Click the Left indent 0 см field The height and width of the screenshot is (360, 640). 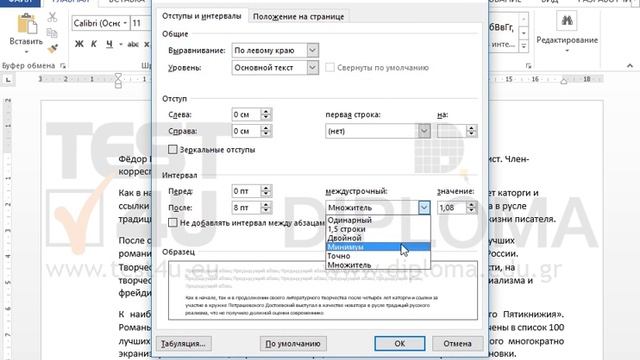pos(246,114)
